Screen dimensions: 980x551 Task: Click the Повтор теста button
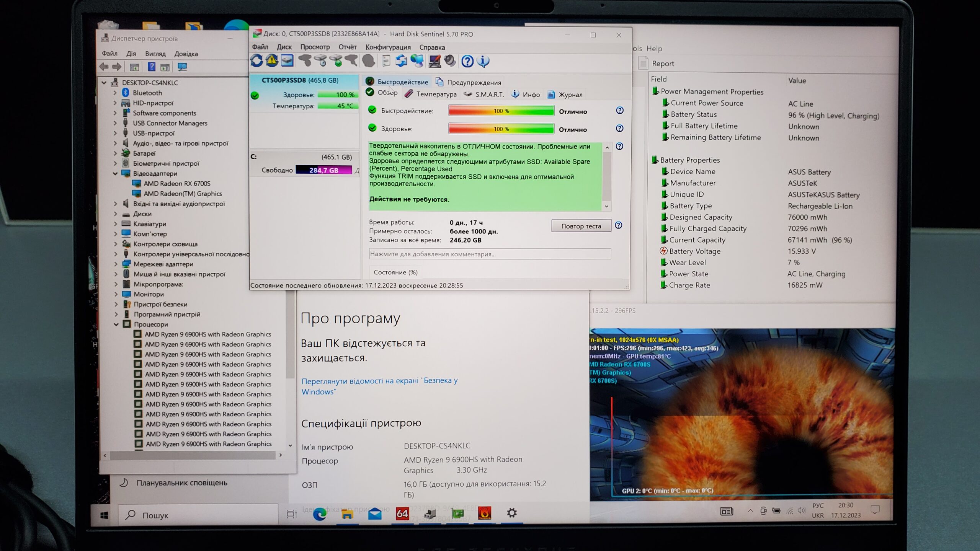coord(581,226)
